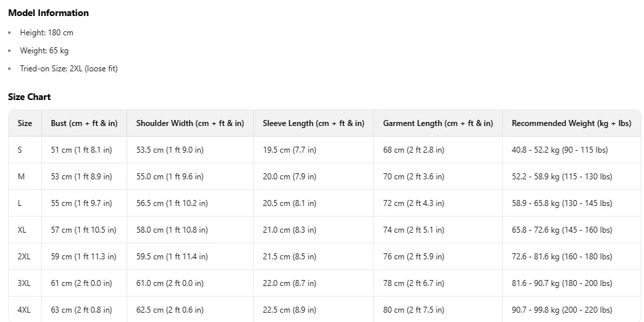
Task: Select the 4XL size row label
Action: click(24, 310)
